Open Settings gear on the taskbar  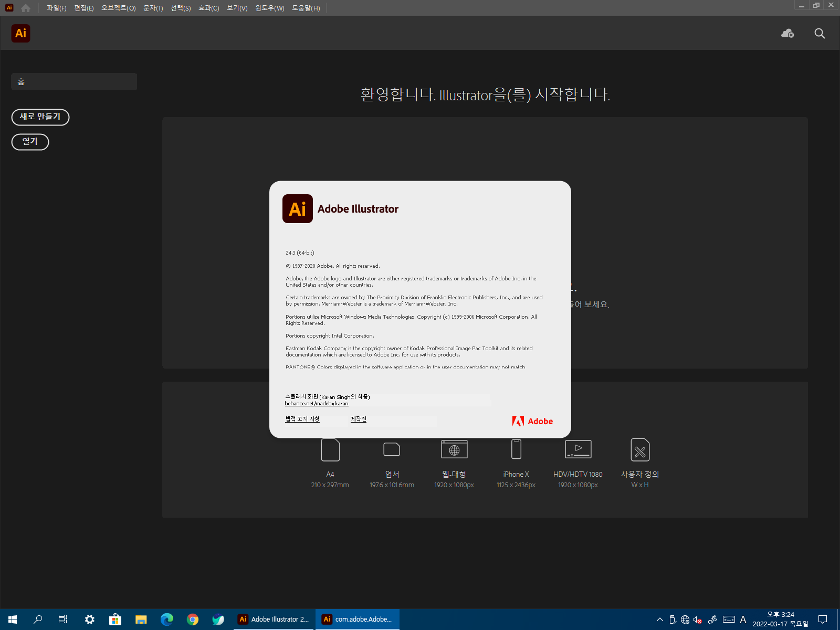coord(90,619)
